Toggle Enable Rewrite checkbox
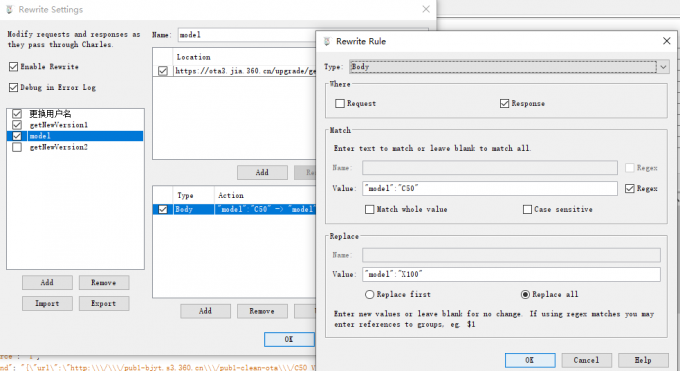Viewport: 680px width, 371px height. (x=13, y=66)
